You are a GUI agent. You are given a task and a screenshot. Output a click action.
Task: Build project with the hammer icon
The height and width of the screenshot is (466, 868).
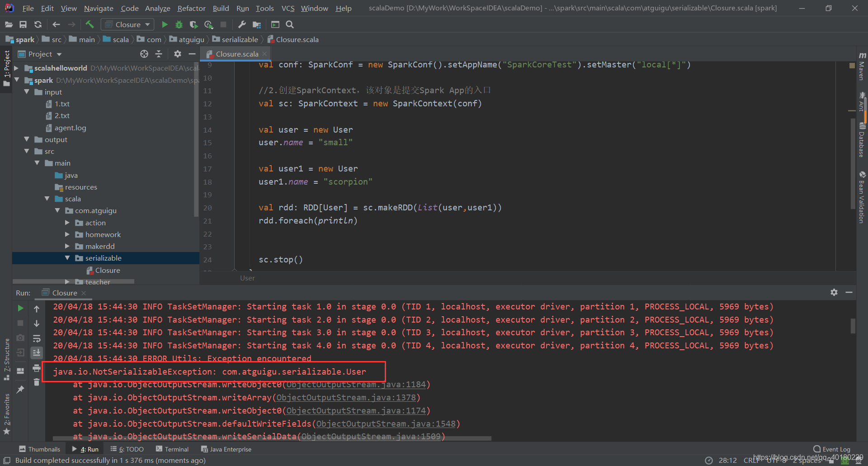coord(90,24)
